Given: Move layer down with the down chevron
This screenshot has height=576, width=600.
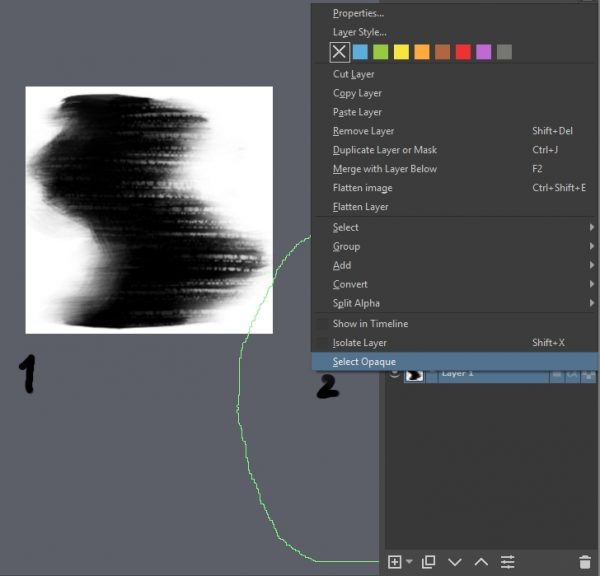Looking at the screenshot, I should (x=455, y=562).
